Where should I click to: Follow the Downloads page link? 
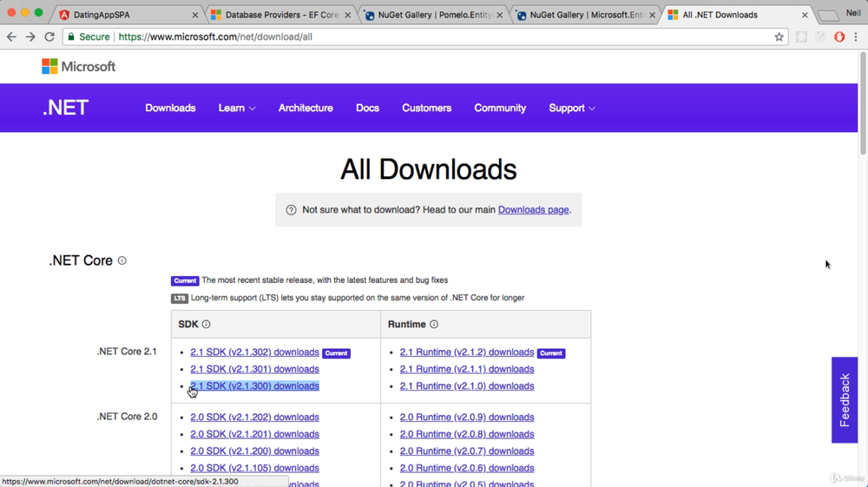[533, 210]
